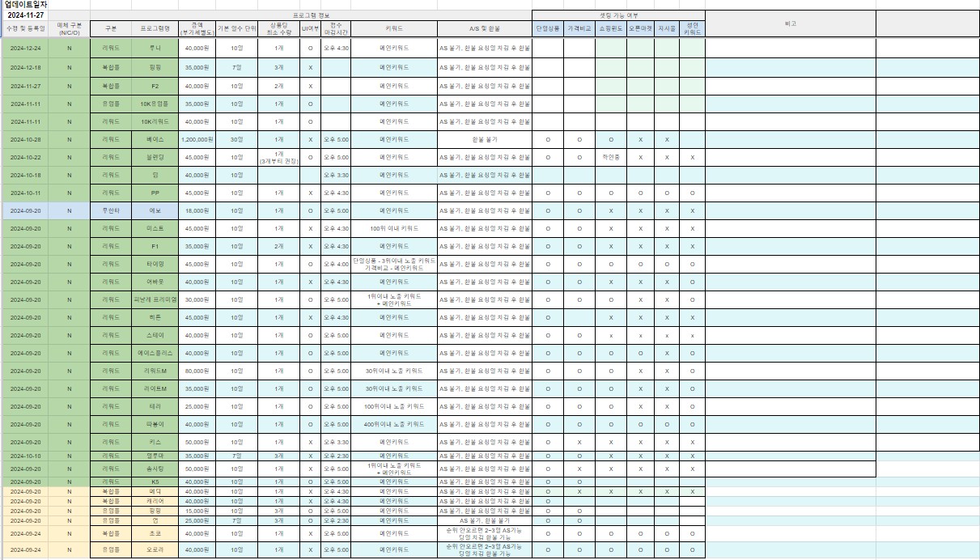Select the 비고 column header
Viewport: 980px width, 560px height.
[791, 24]
